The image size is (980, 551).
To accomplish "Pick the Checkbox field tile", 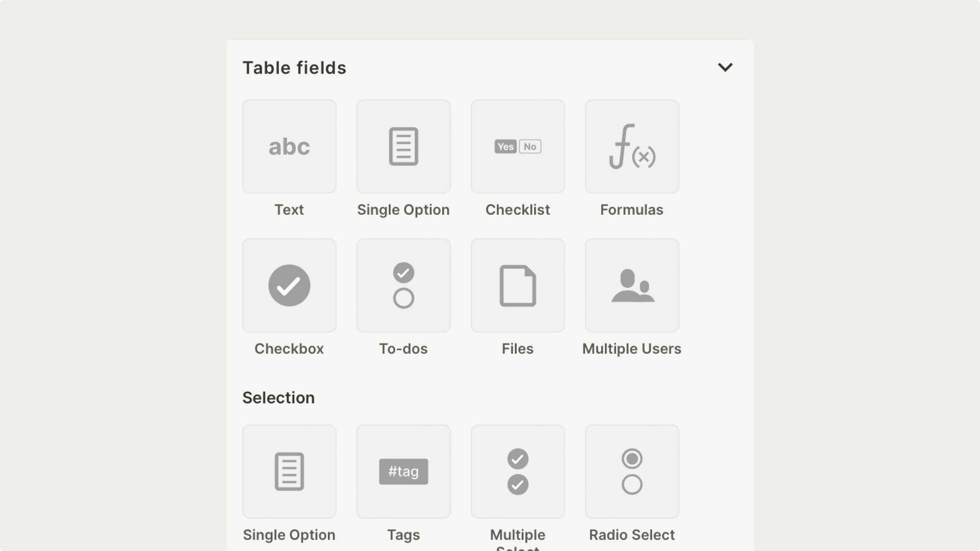I will (x=289, y=285).
